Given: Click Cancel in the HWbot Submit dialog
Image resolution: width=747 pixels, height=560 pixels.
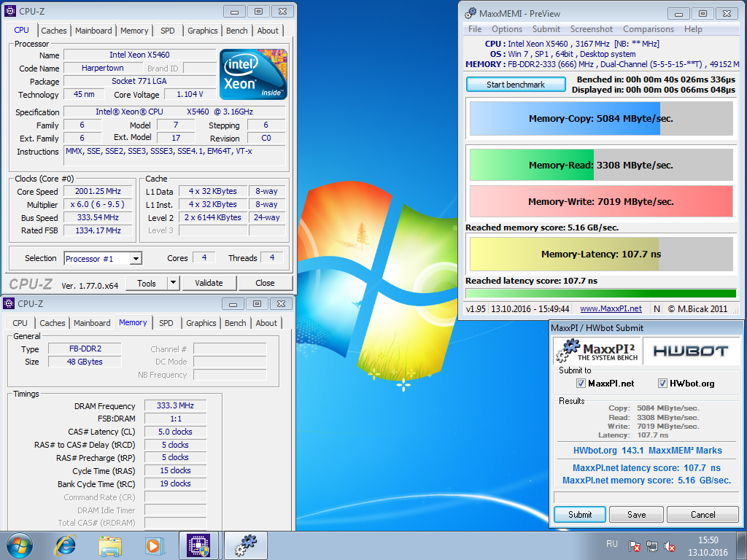Looking at the screenshot, I should pos(703,514).
